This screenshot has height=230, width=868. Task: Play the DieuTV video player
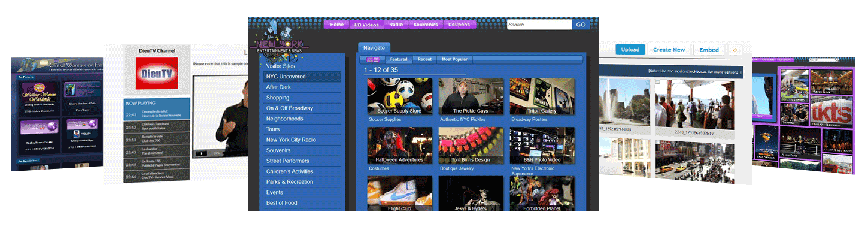coord(202,153)
